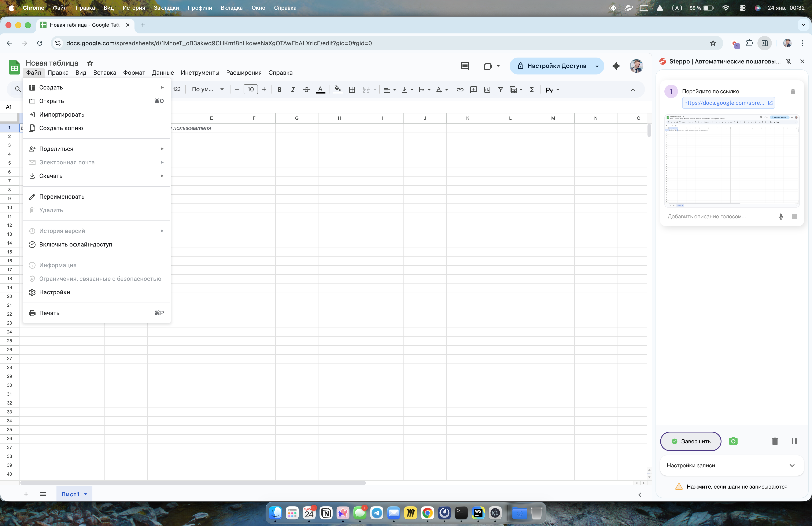Expand Настройки записи section
Image resolution: width=812 pixels, height=526 pixels.
pyautogui.click(x=731, y=465)
